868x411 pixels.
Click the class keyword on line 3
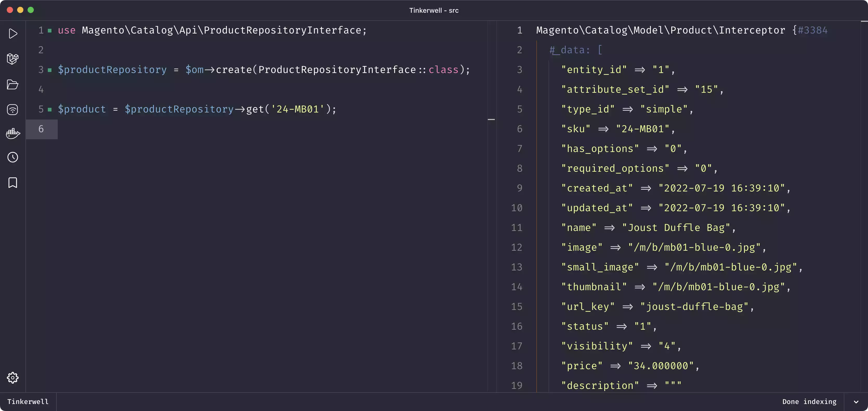pos(443,70)
